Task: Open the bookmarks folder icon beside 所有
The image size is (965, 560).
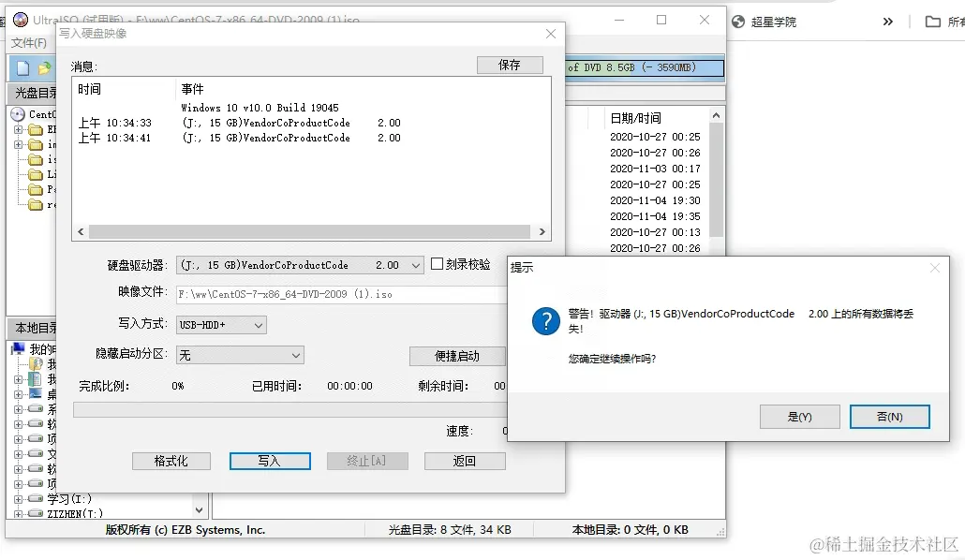Action: point(933,22)
